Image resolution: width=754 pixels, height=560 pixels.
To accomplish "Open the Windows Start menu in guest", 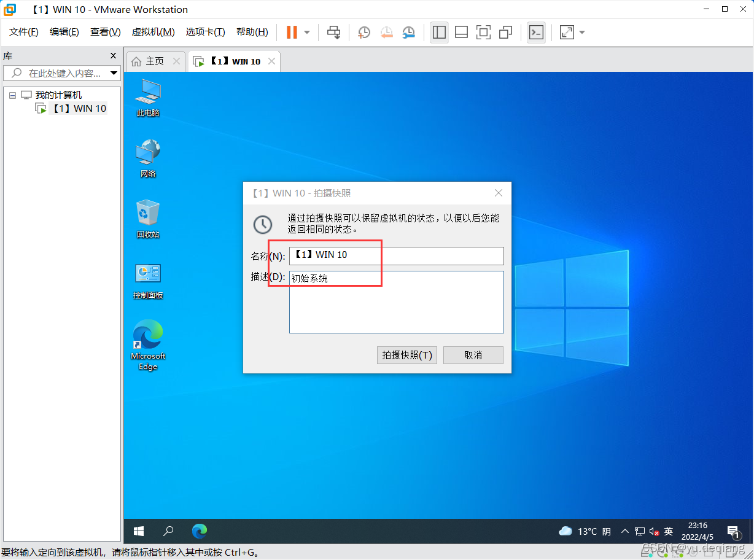I will 139,531.
